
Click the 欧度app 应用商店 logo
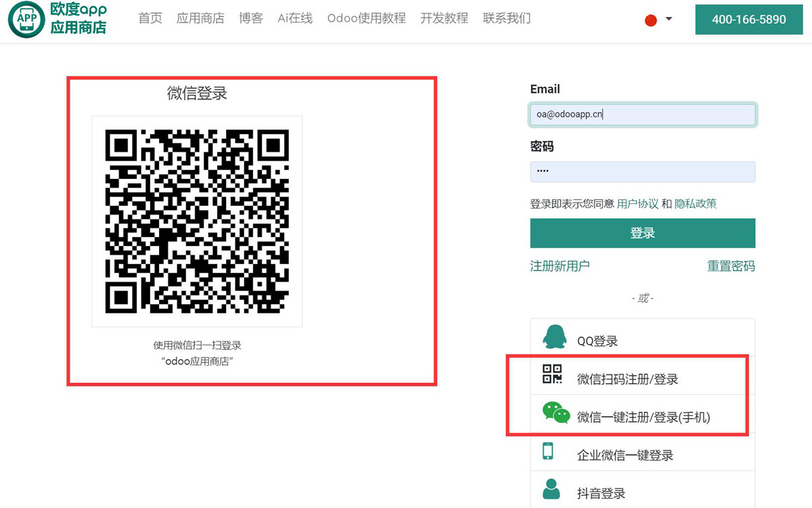(58, 19)
